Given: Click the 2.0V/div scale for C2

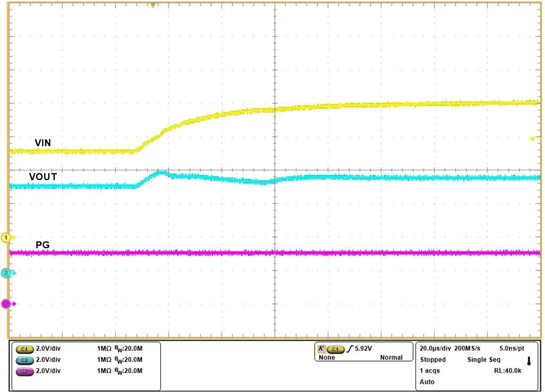Looking at the screenshot, I should tap(48, 360).
